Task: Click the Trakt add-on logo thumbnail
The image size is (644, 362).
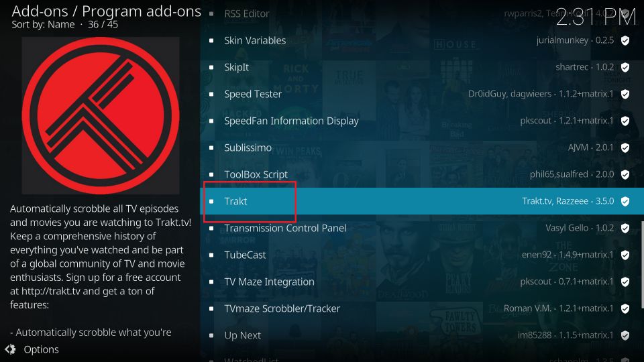Action: pos(101,115)
